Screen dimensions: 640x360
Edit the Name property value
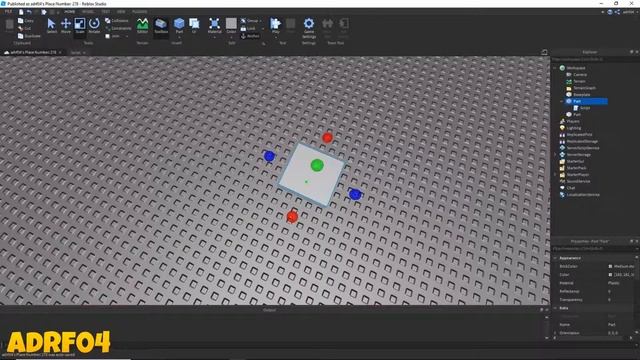click(x=620, y=325)
